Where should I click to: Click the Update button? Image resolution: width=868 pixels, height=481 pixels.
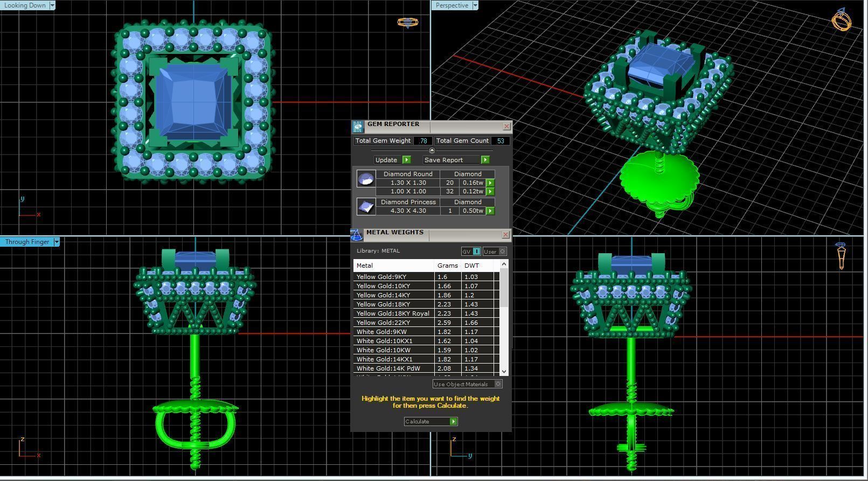pos(393,160)
